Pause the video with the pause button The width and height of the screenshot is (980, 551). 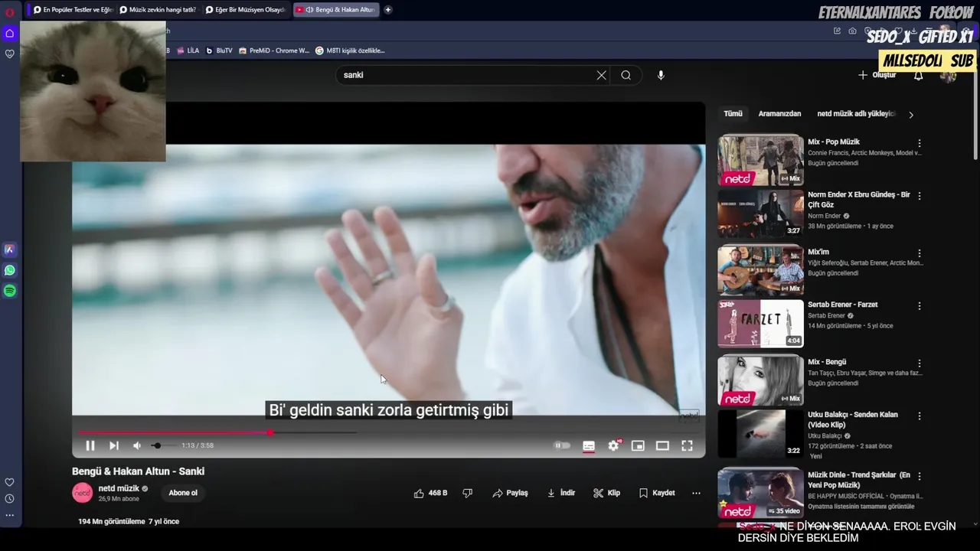point(90,445)
